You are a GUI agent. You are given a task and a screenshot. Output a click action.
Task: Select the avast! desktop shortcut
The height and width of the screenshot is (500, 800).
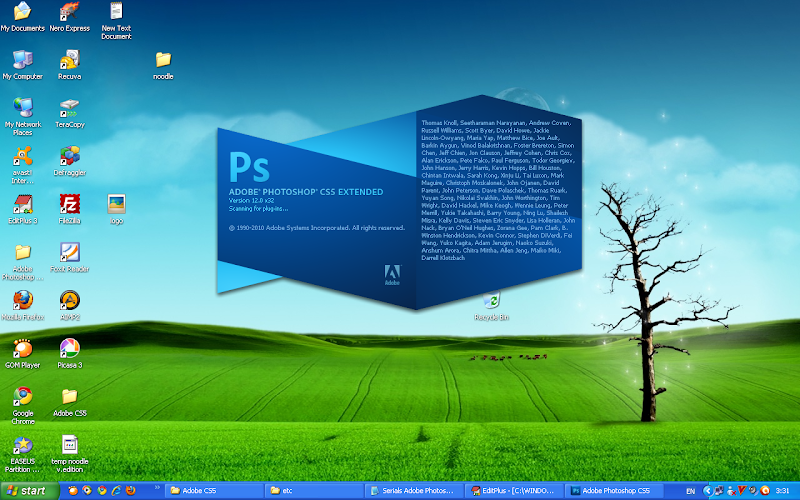(22, 164)
